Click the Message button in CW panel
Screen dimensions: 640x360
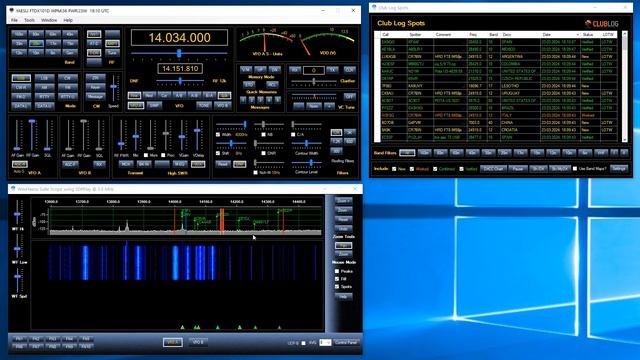tap(96, 97)
